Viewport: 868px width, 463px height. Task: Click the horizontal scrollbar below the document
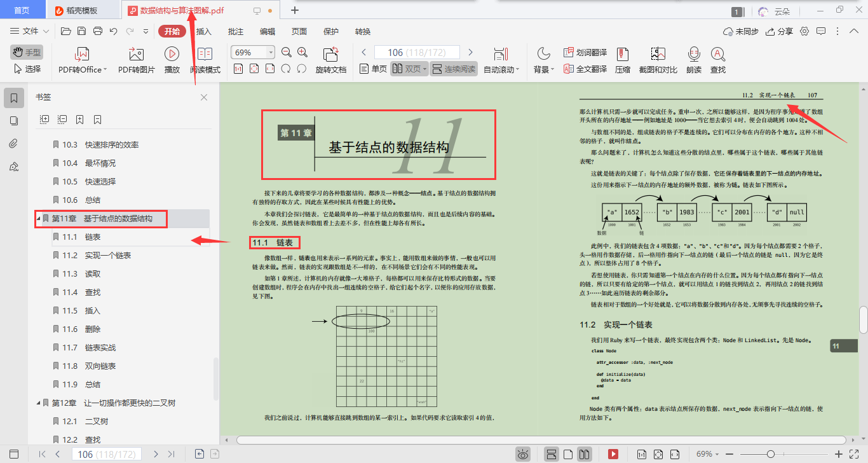tap(541, 439)
